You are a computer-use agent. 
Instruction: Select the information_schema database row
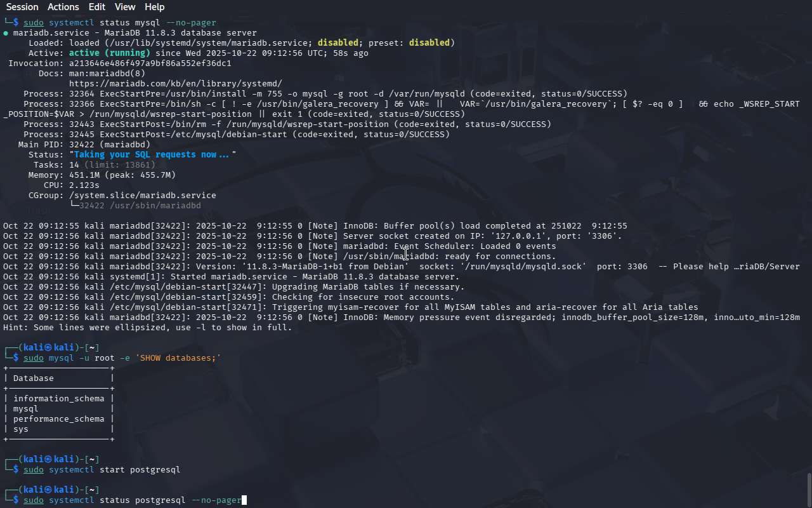58,399
